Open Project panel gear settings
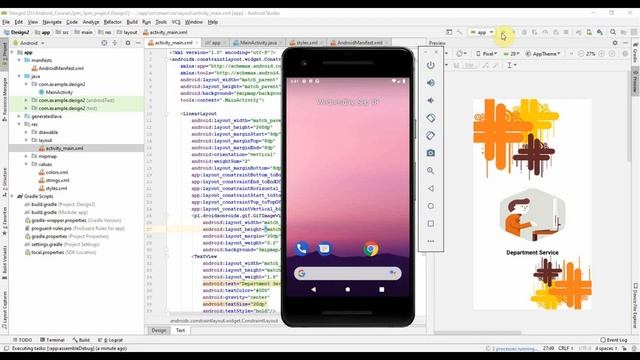The image size is (640, 360). pyautogui.click(x=128, y=43)
